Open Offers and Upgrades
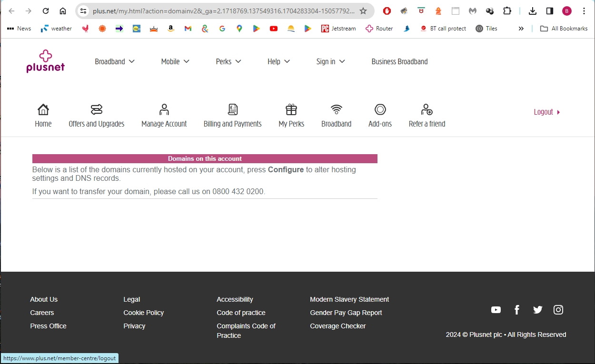Viewport: 595px width, 364px height. [x=96, y=114]
